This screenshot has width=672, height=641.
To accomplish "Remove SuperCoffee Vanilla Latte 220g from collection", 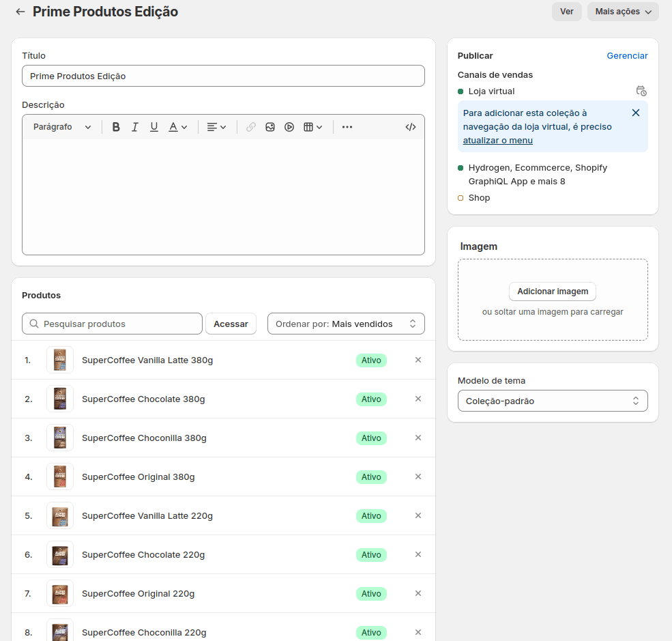I will click(418, 515).
